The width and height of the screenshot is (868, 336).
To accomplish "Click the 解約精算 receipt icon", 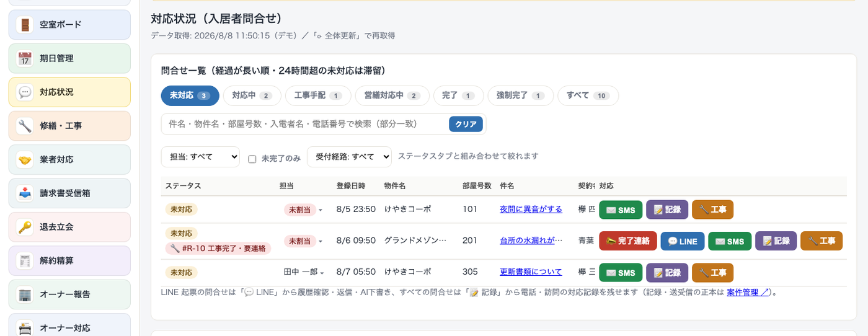I will (x=25, y=261).
